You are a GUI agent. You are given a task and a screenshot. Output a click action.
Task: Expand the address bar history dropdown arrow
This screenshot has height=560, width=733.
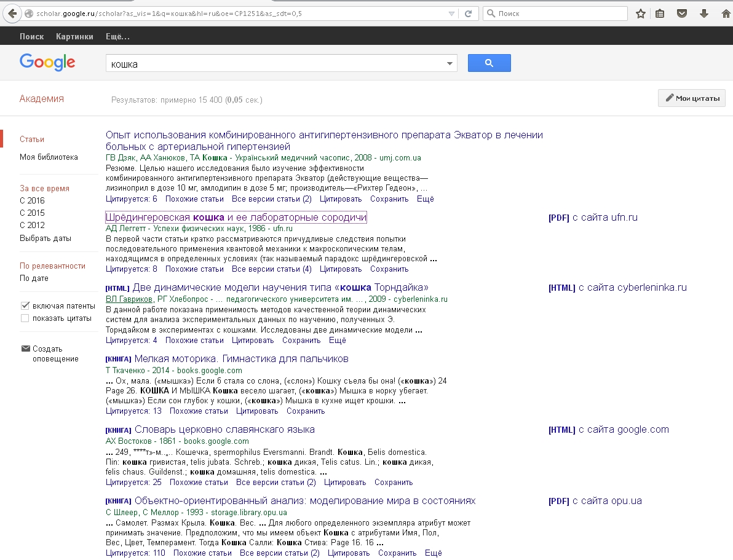tap(451, 14)
